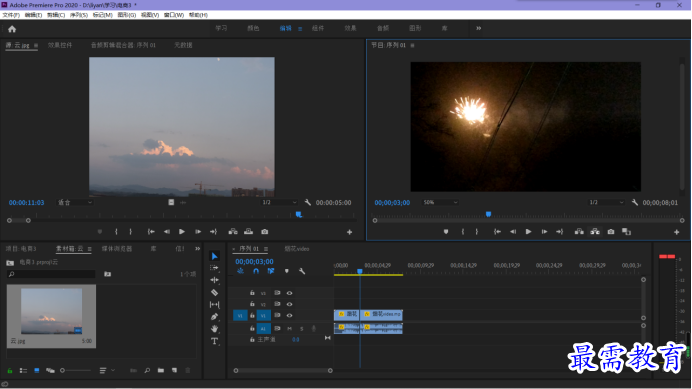The image size is (692, 389).
Task: Open the File menu
Action: coord(11,15)
